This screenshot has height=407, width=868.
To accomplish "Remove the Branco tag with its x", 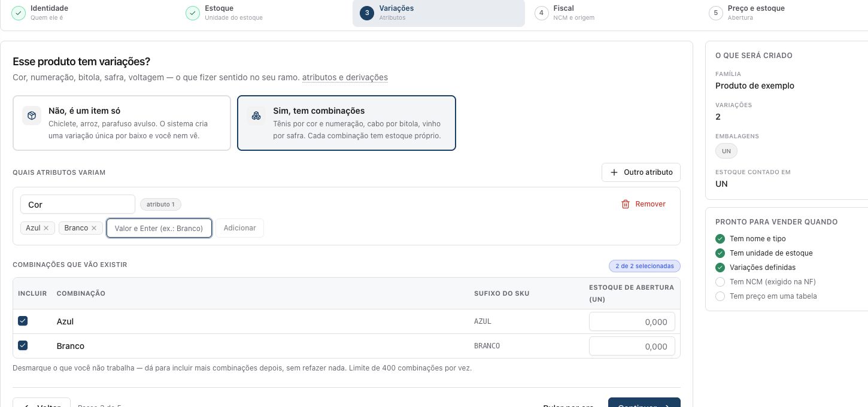I will tap(94, 228).
